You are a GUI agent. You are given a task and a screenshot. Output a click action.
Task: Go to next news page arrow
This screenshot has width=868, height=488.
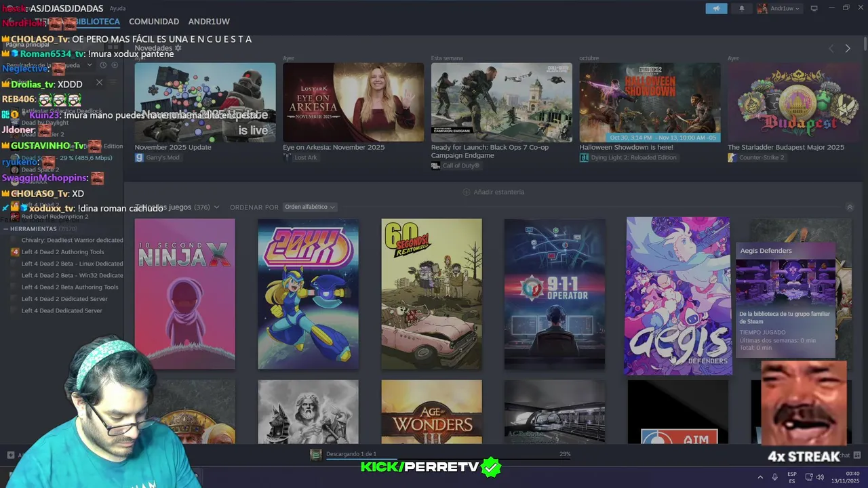click(847, 48)
